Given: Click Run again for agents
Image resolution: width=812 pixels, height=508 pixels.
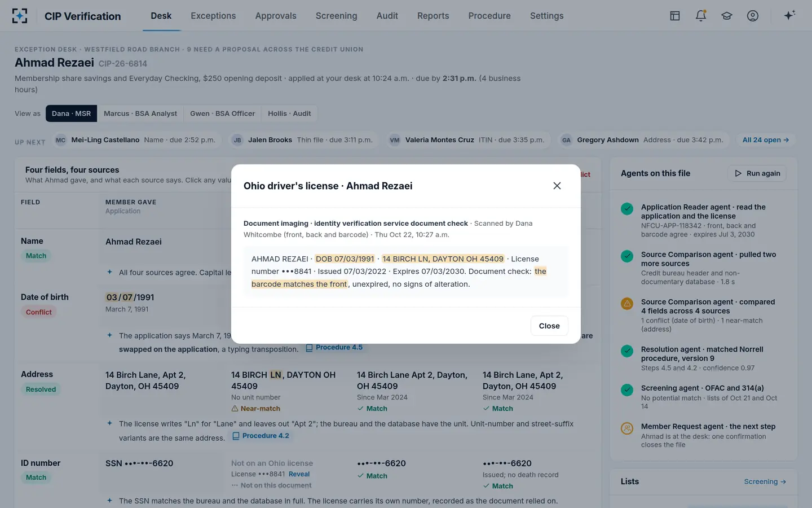Looking at the screenshot, I should pyautogui.click(x=757, y=173).
